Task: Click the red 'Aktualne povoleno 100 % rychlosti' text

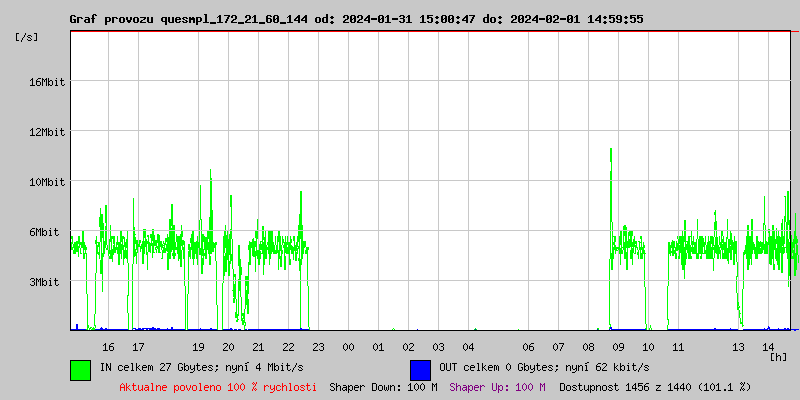Action: point(218,386)
